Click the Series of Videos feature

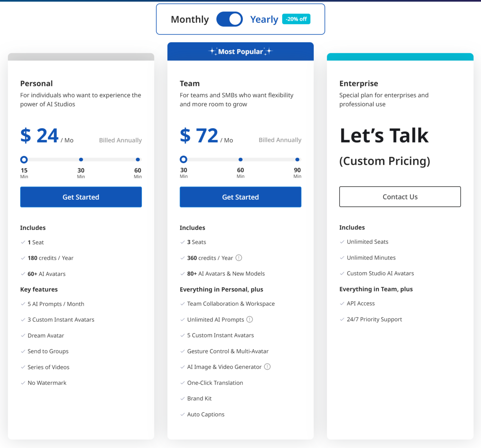click(48, 367)
